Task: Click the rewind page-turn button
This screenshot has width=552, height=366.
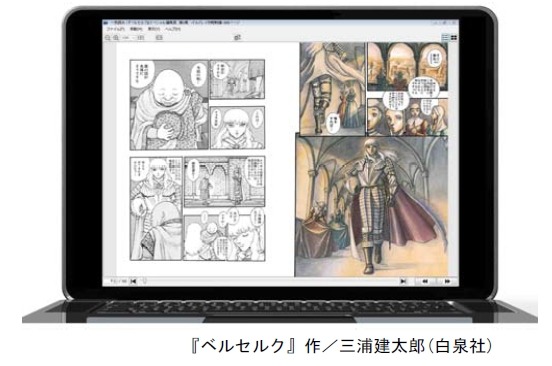Action: click(425, 282)
